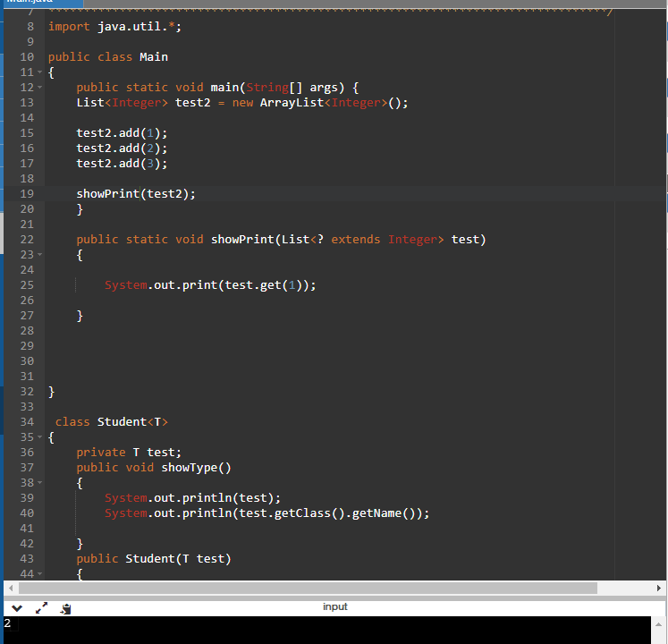The width and height of the screenshot is (668, 644).
Task: Click the 'test2.add(3);' statement
Action: pos(122,164)
